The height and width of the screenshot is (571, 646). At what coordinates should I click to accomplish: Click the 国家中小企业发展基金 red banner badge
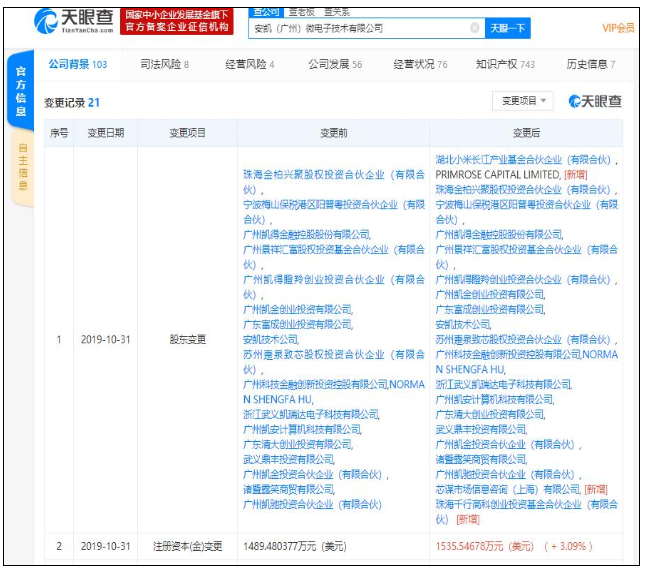click(180, 20)
